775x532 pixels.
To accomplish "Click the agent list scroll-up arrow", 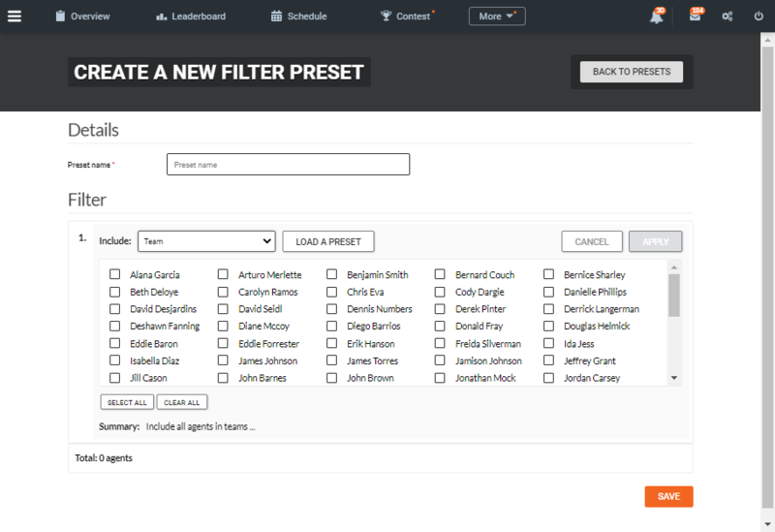I will click(673, 267).
